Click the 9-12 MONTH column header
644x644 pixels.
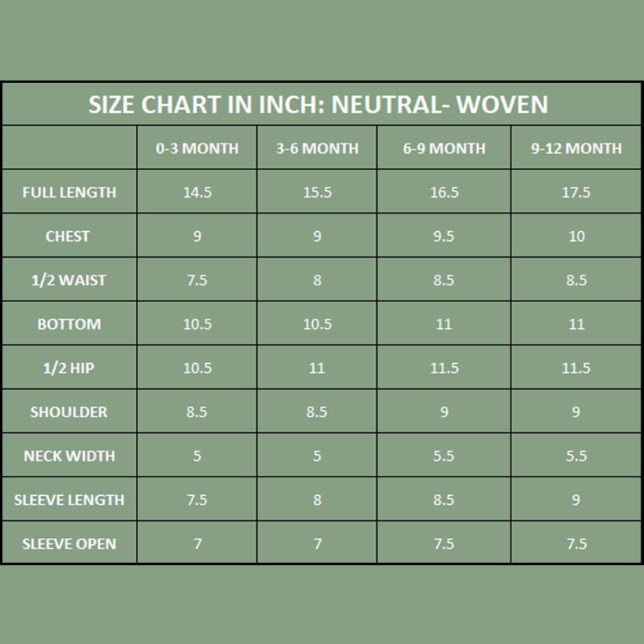click(576, 148)
